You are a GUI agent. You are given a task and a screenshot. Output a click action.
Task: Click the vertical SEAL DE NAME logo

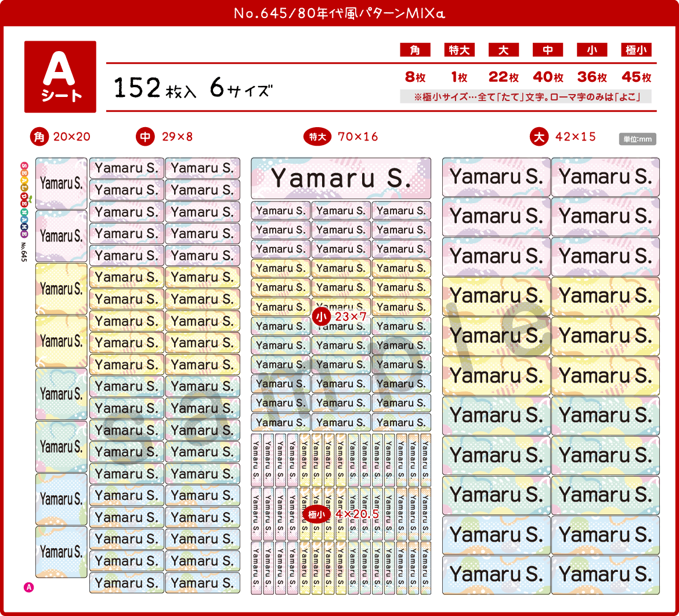[x=24, y=200]
